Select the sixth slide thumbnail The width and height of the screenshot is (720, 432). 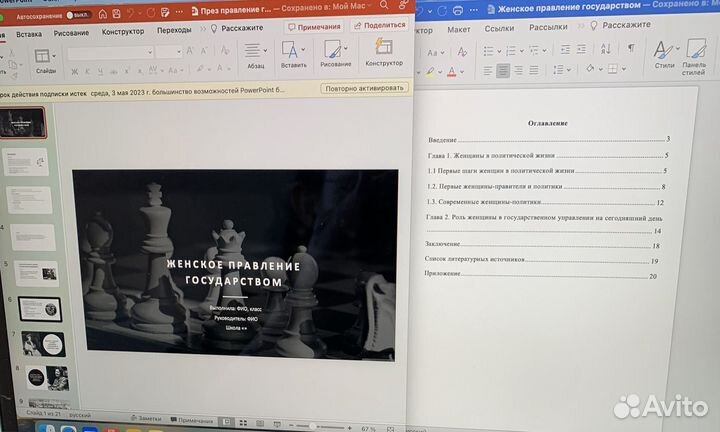tap(40, 308)
